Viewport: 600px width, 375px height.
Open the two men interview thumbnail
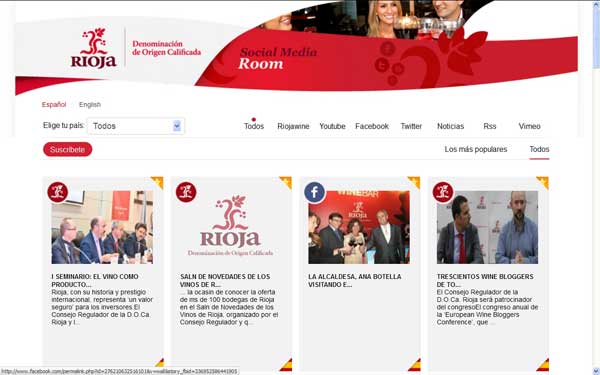coord(487,227)
